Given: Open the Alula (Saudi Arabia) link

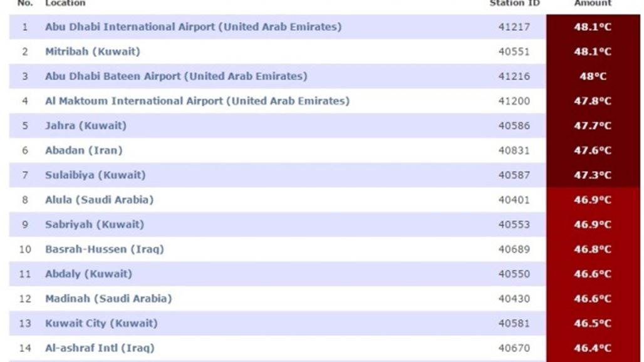Looking at the screenshot, I should pyautogui.click(x=100, y=200).
